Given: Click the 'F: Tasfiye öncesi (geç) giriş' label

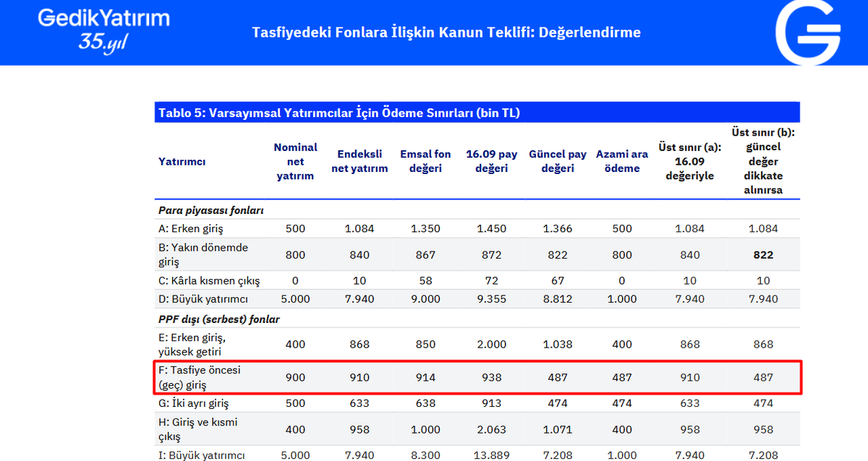Looking at the screenshot, I should click(x=200, y=377).
